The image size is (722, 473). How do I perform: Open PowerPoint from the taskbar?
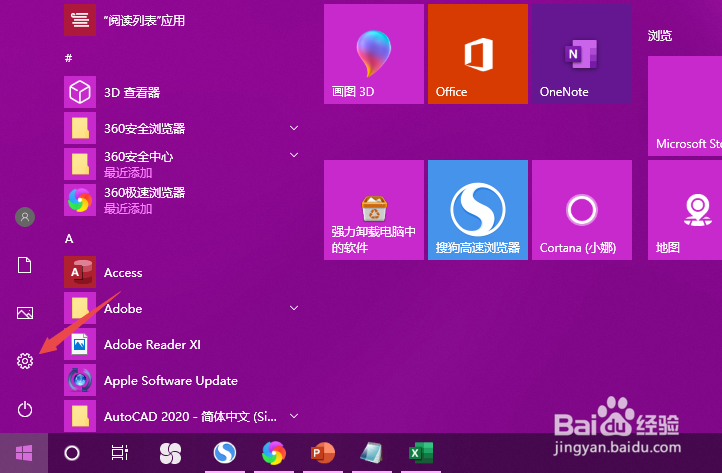[323, 453]
